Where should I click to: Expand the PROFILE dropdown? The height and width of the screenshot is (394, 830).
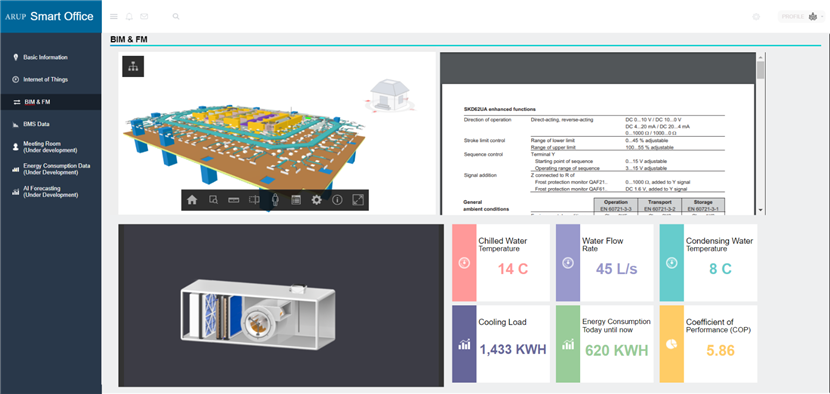[800, 16]
